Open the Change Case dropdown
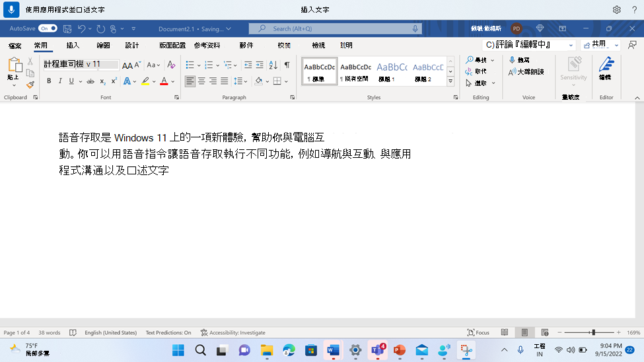Image resolution: width=644 pixels, height=362 pixels. [x=153, y=65]
